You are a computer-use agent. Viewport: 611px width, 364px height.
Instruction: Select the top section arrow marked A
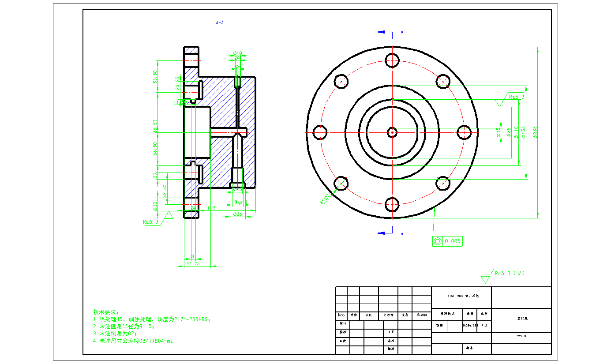click(x=385, y=32)
